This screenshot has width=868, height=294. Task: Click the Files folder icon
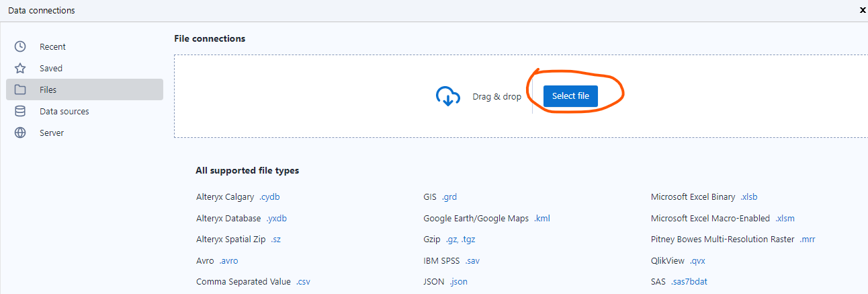(x=20, y=89)
